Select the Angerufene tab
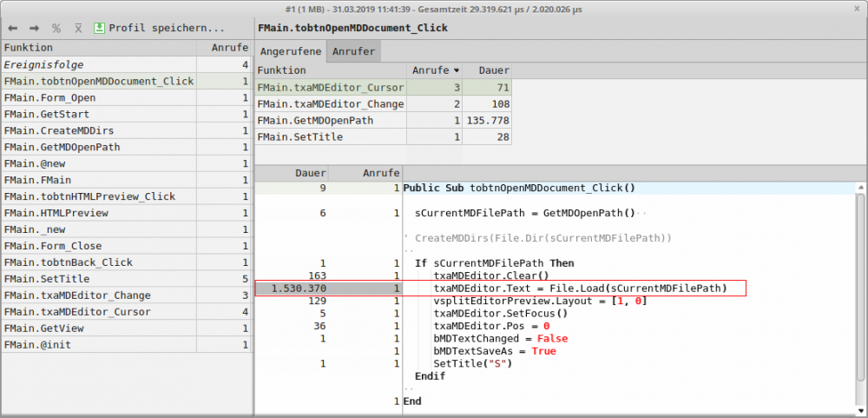This screenshot has height=418, width=868. [292, 51]
